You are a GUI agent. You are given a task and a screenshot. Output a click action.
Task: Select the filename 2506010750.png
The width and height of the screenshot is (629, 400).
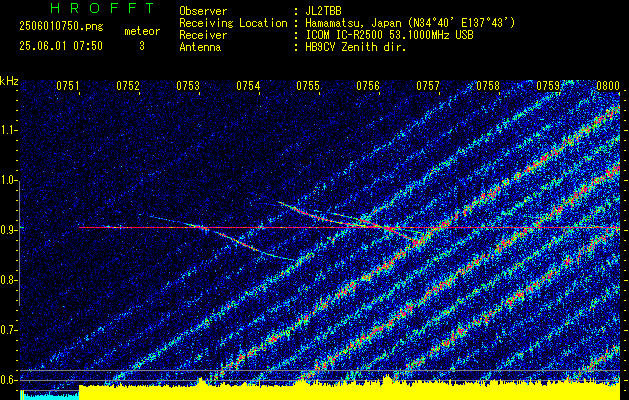point(61,26)
